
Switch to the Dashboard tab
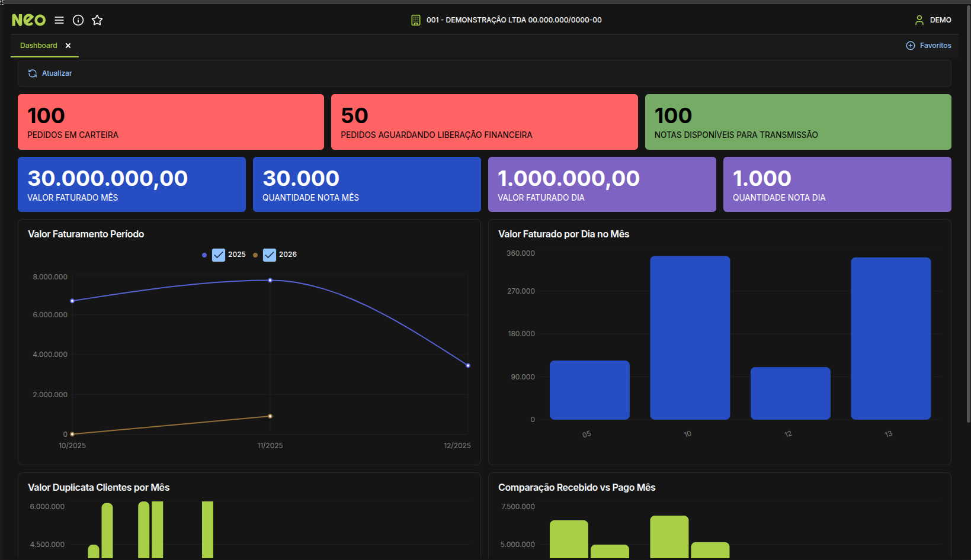click(39, 46)
